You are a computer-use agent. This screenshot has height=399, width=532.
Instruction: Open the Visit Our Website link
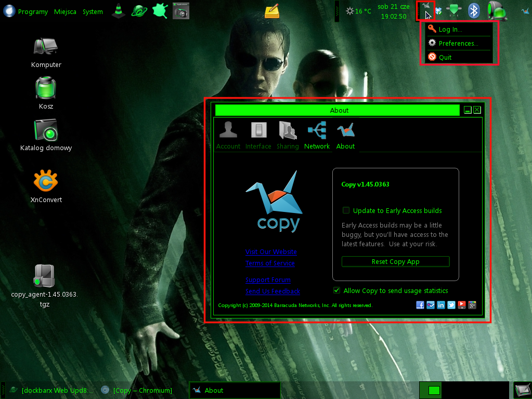(271, 251)
